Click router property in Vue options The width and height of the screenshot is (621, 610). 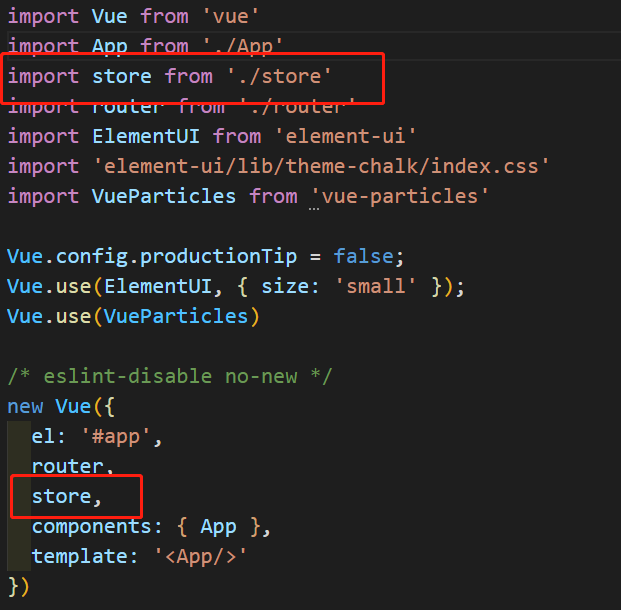click(x=66, y=466)
